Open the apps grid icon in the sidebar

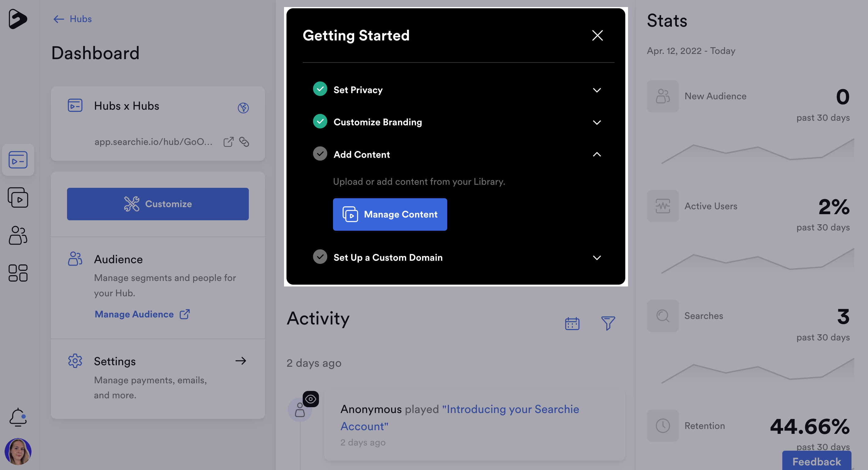[x=18, y=273]
